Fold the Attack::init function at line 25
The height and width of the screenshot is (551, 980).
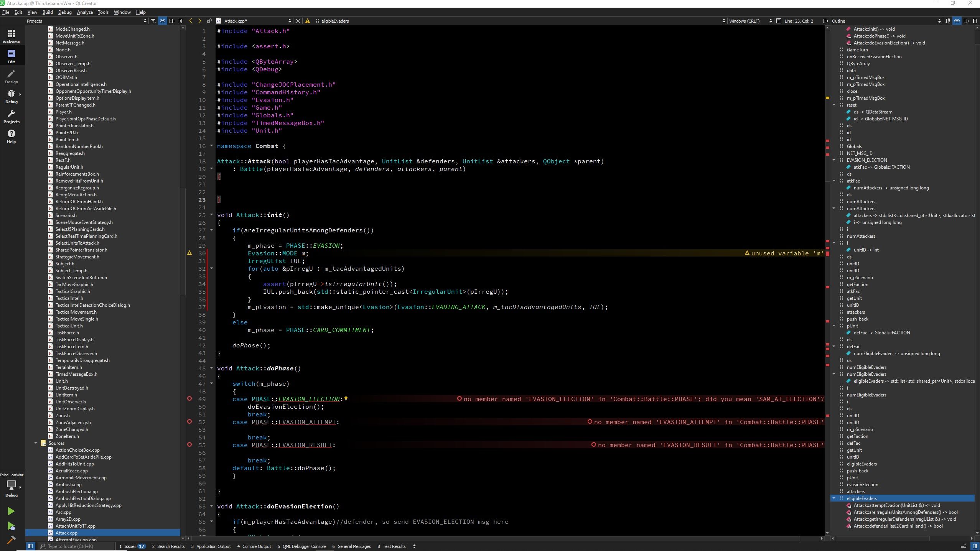click(x=211, y=215)
